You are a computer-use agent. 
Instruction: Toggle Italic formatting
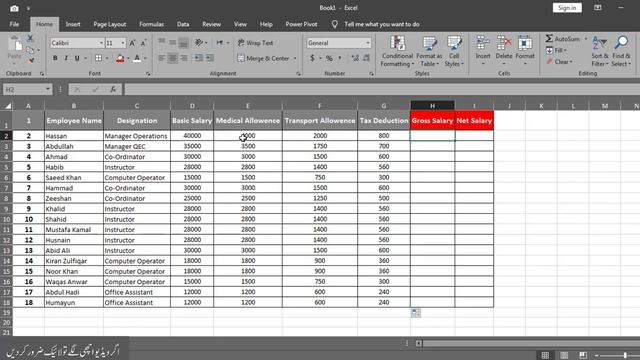pyautogui.click(x=66, y=58)
